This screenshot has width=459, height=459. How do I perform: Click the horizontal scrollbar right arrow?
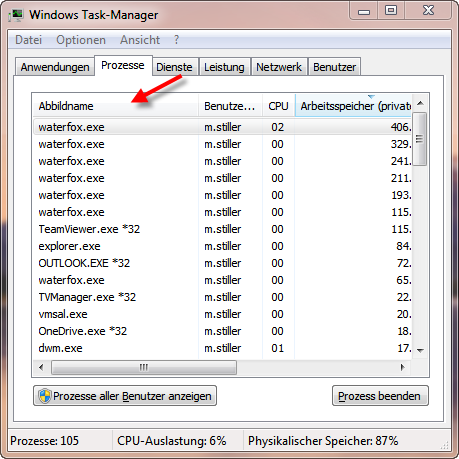tap(403, 367)
